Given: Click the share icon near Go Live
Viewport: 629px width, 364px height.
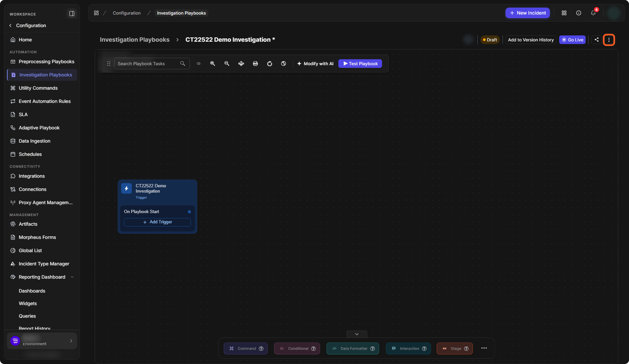Looking at the screenshot, I should (597, 40).
